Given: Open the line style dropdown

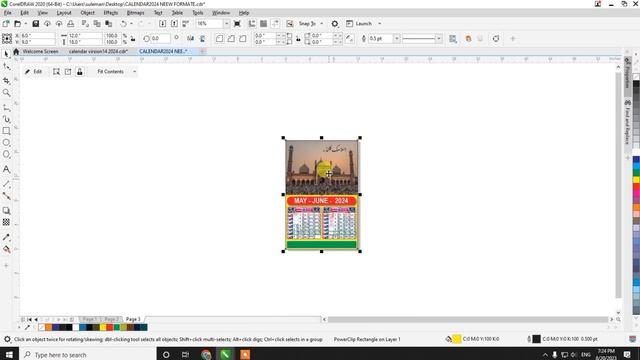Looking at the screenshot, I should click(439, 39).
